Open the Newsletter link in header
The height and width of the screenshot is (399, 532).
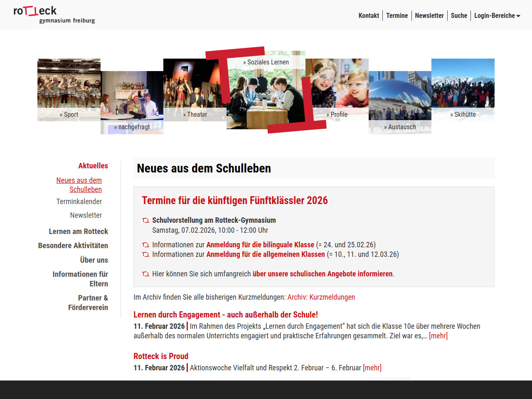tap(429, 16)
